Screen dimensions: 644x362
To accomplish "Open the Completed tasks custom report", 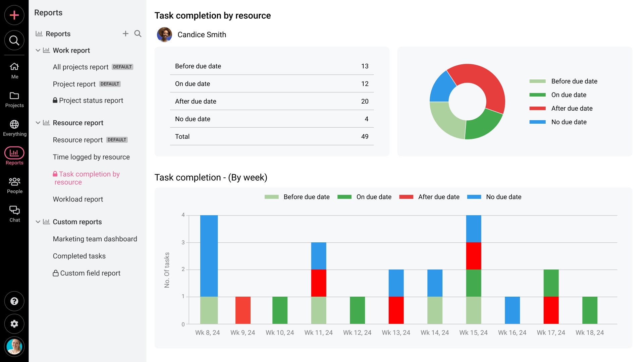I will [79, 255].
